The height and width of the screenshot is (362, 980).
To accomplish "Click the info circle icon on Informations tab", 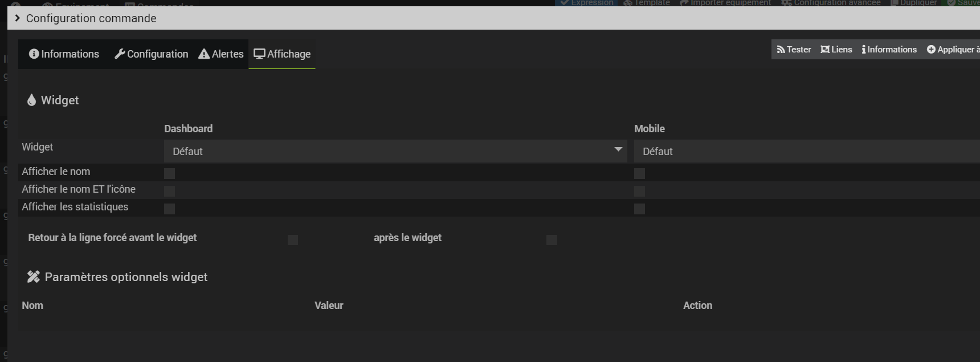I will click(34, 54).
